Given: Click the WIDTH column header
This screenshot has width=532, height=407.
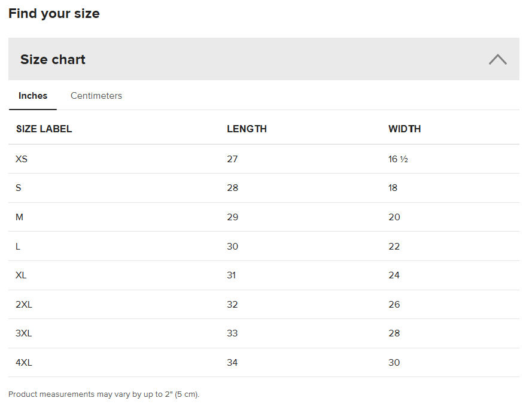Looking at the screenshot, I should [x=405, y=129].
